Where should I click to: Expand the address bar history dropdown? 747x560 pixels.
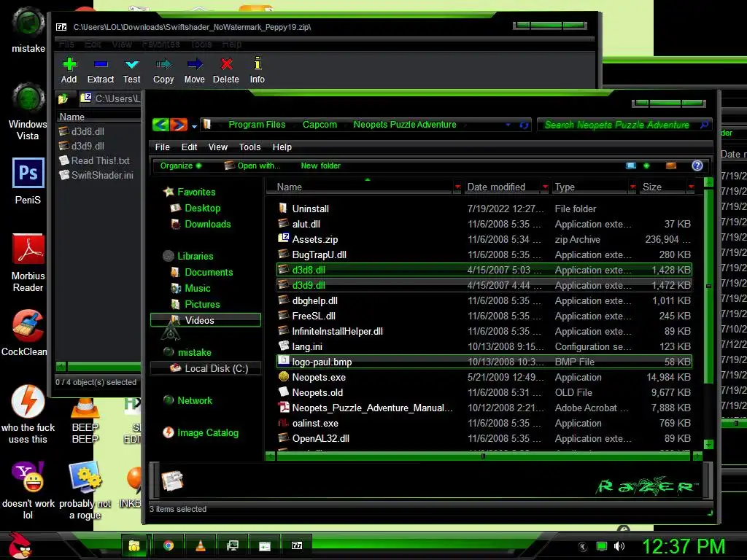click(x=508, y=125)
